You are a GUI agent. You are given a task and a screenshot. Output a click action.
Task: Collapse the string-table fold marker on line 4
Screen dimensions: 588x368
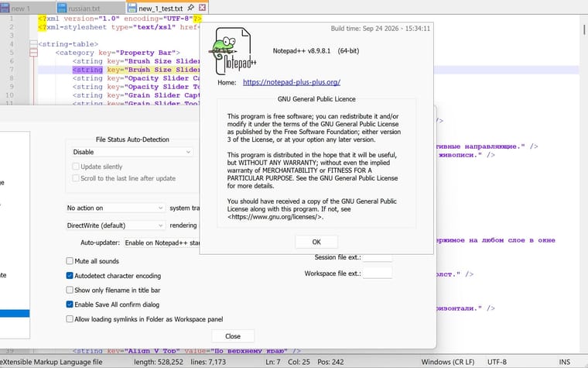click(x=33, y=44)
